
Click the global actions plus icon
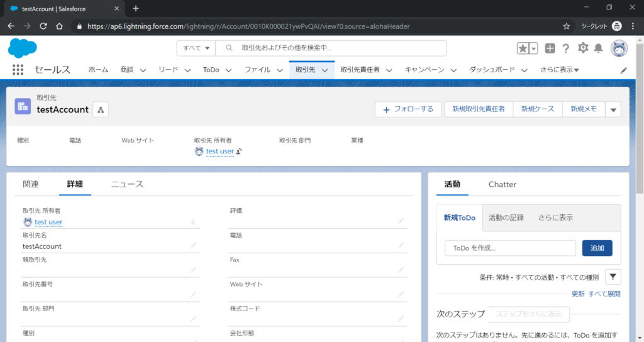tap(550, 48)
